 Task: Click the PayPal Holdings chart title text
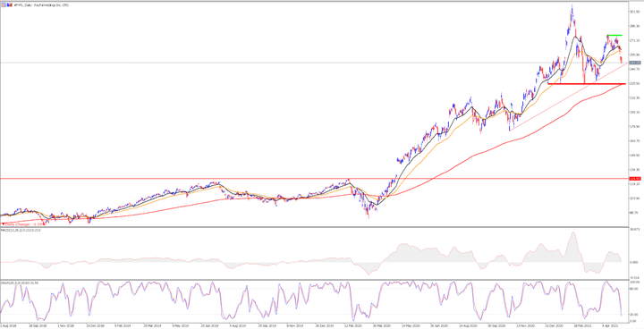tap(41, 5)
